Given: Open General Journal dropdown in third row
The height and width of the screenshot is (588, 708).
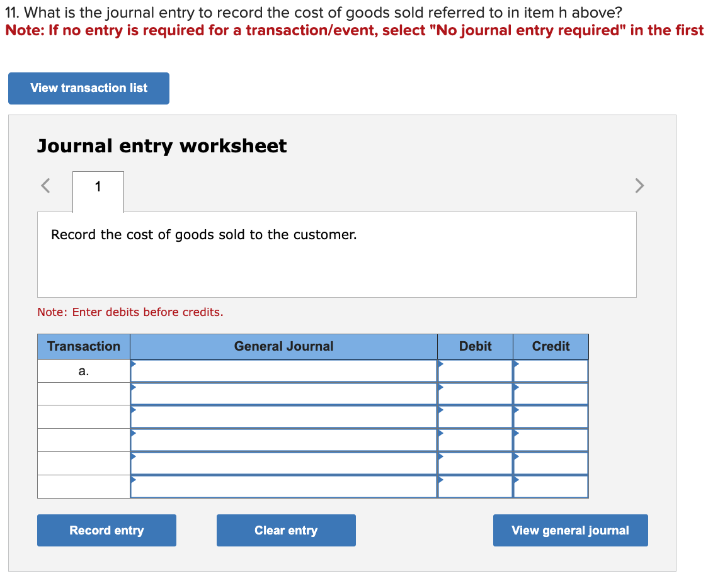Looking at the screenshot, I should [x=283, y=417].
